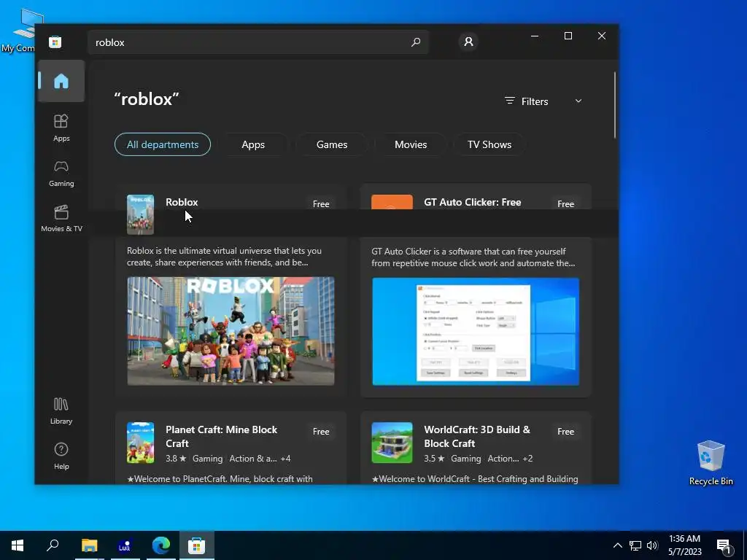Open the Apps section in the sidebar
Screen dimensions: 747x560
click(x=61, y=128)
